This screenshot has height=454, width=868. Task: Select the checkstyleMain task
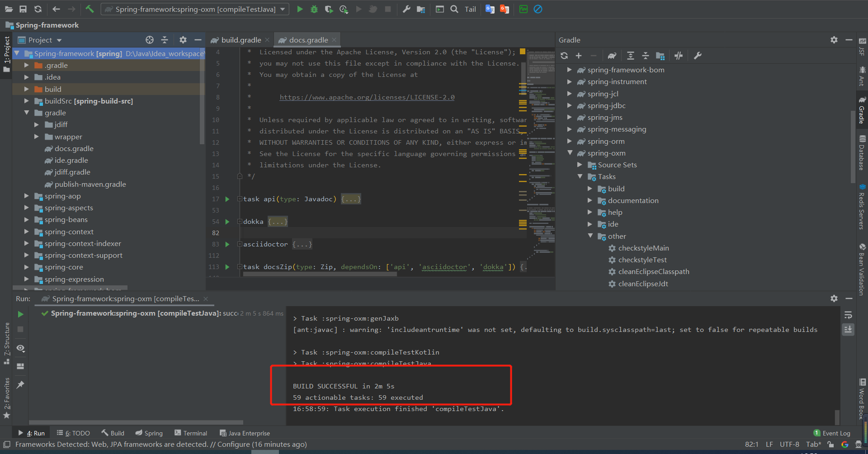coord(643,248)
